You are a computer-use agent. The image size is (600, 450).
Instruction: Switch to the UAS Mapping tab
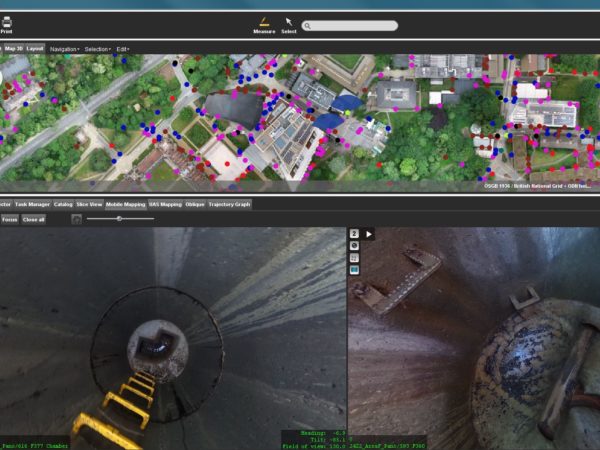(x=165, y=204)
